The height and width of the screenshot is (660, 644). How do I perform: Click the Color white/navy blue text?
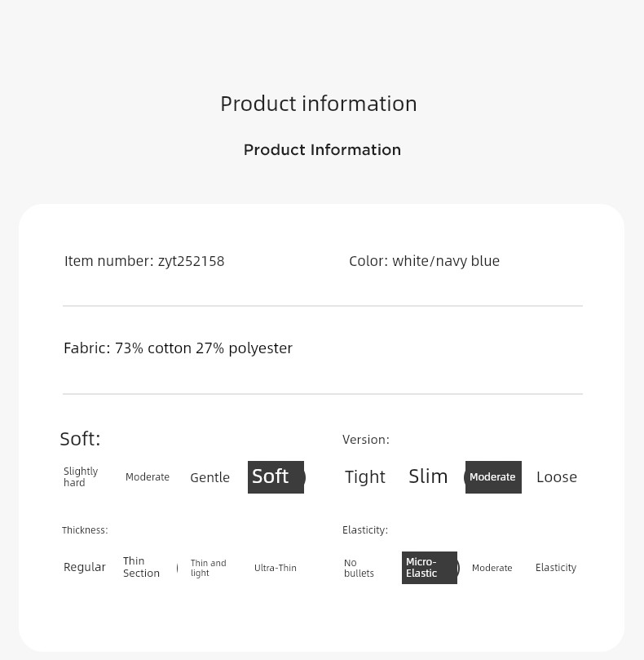coord(425,261)
